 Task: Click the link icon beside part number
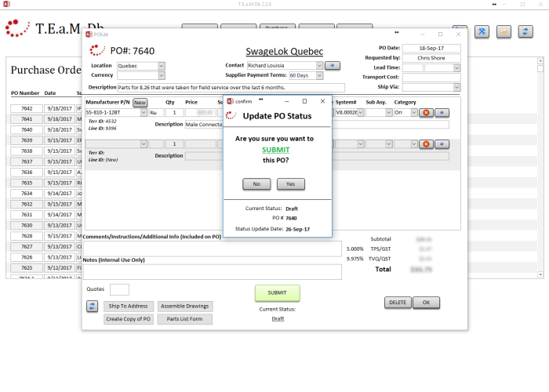pos(153,113)
